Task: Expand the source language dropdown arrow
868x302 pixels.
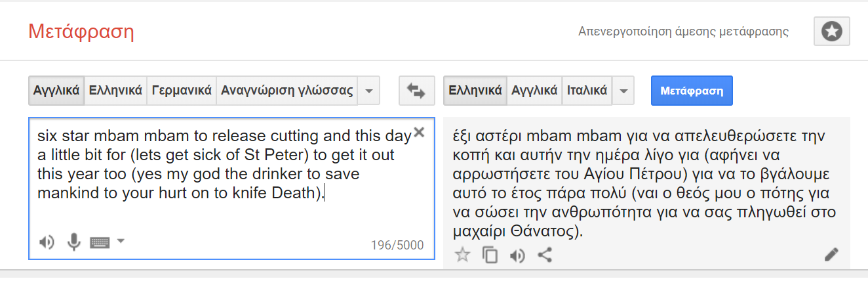Action: point(369,91)
